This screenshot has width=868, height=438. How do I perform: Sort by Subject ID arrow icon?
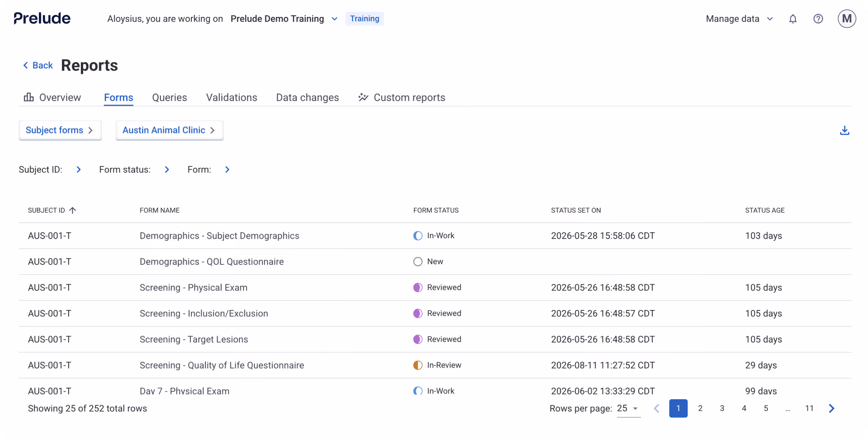pyautogui.click(x=73, y=210)
